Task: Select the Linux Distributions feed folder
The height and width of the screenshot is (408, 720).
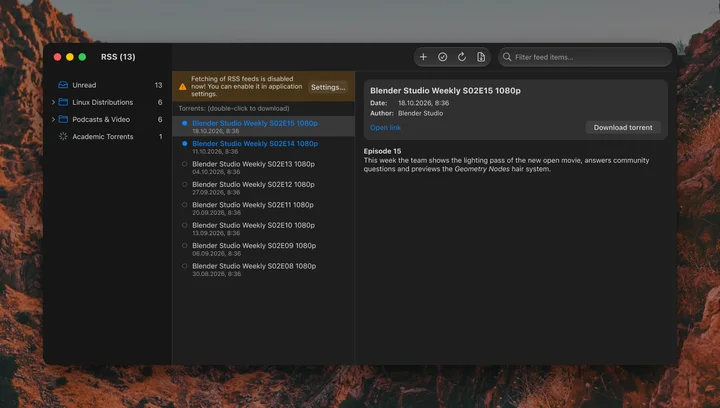Action: click(107, 102)
